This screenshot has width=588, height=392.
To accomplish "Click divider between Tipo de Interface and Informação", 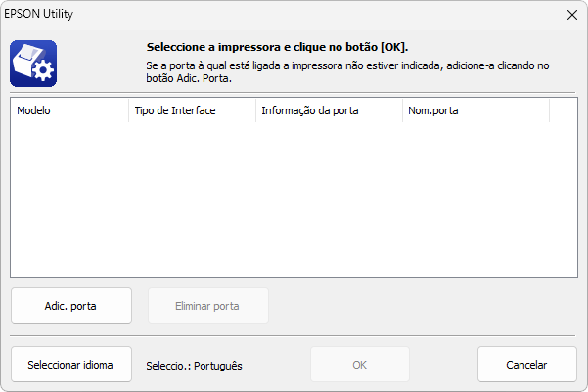I will click(x=255, y=110).
